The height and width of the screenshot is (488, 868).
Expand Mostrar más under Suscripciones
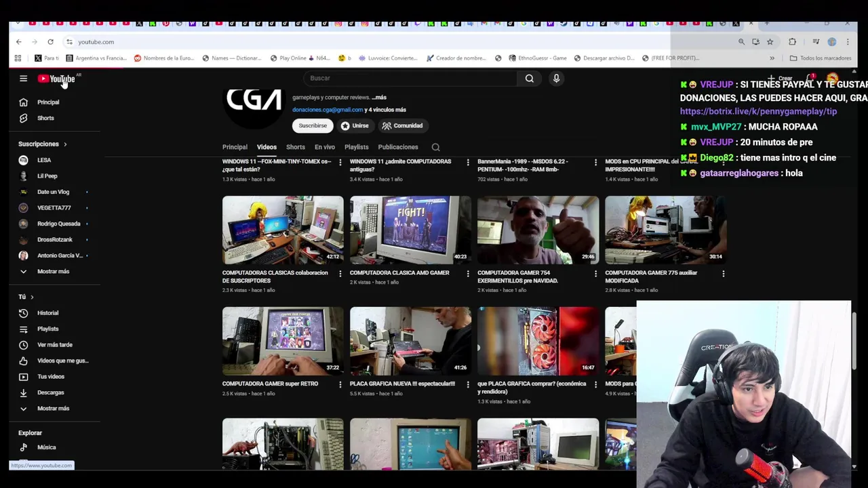53,272
